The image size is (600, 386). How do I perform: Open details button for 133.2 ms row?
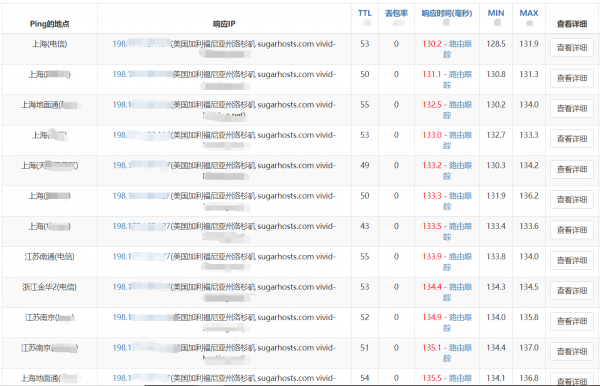pyautogui.click(x=572, y=169)
